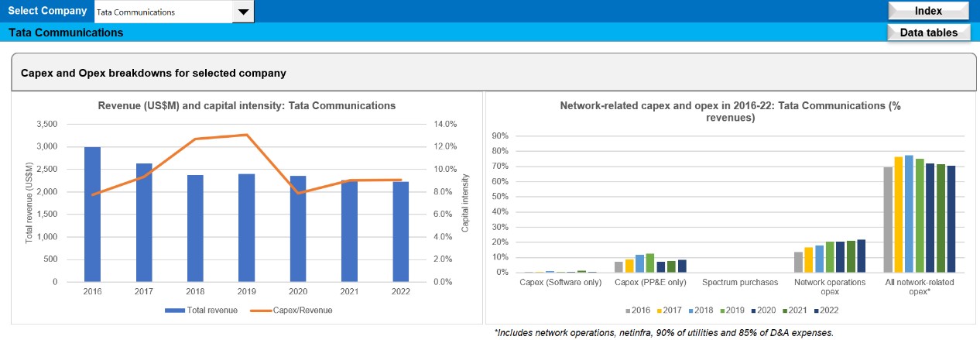The image size is (980, 340).
Task: Click the 90% axis value in right chart
Action: pos(499,136)
